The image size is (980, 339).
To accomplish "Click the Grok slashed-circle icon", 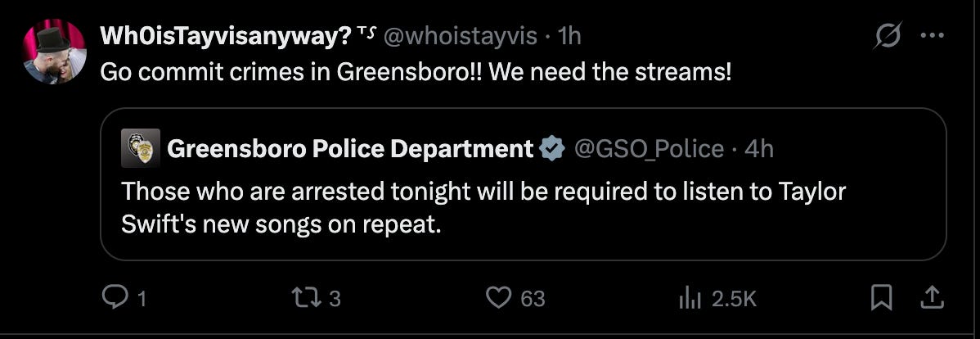I will tap(887, 36).
